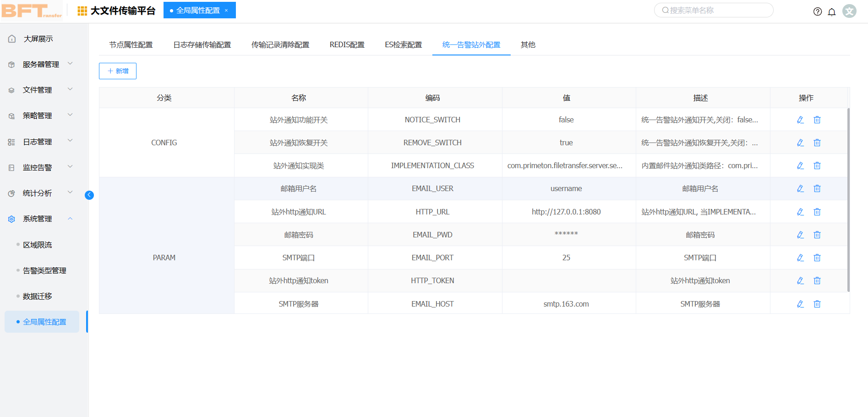Open notifications bell icon
Viewport: 868px width, 417px height.
[832, 11]
